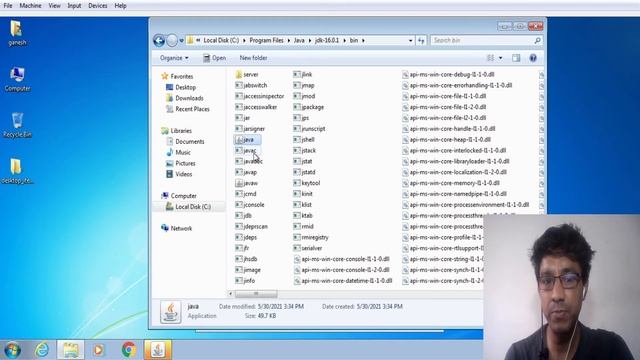Click the horizontal scrollbar thumb
640x360 pixels.
point(256,294)
